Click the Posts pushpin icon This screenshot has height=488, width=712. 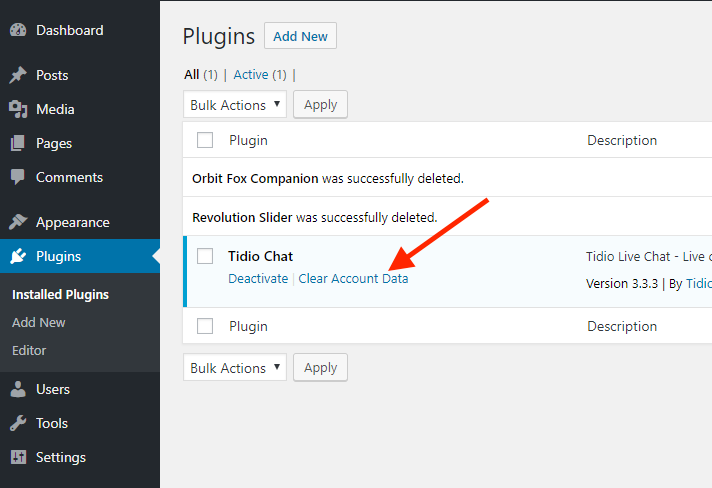pyautogui.click(x=18, y=75)
